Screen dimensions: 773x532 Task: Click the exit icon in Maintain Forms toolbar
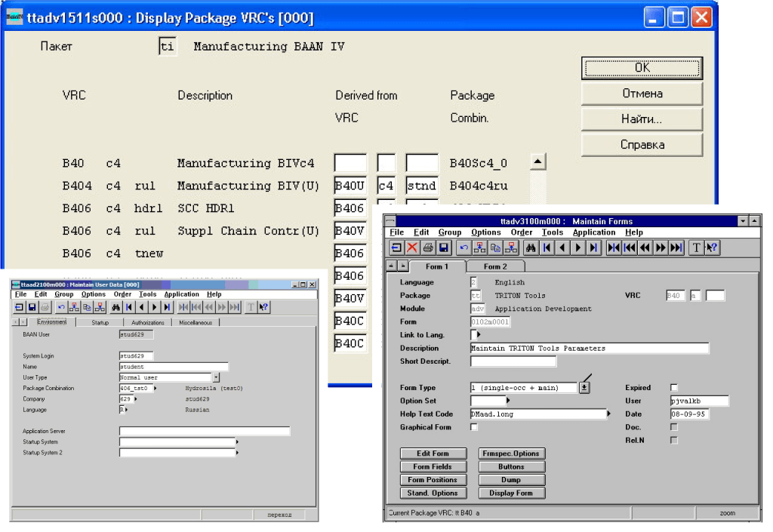tap(396, 248)
